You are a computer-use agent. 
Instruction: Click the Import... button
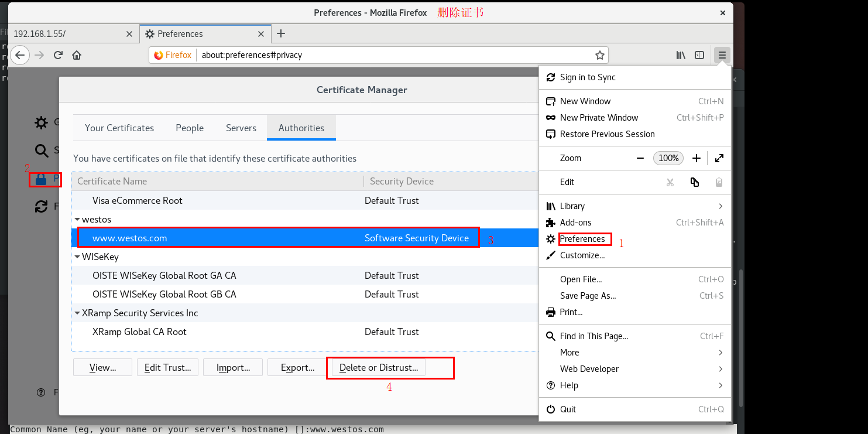(233, 368)
